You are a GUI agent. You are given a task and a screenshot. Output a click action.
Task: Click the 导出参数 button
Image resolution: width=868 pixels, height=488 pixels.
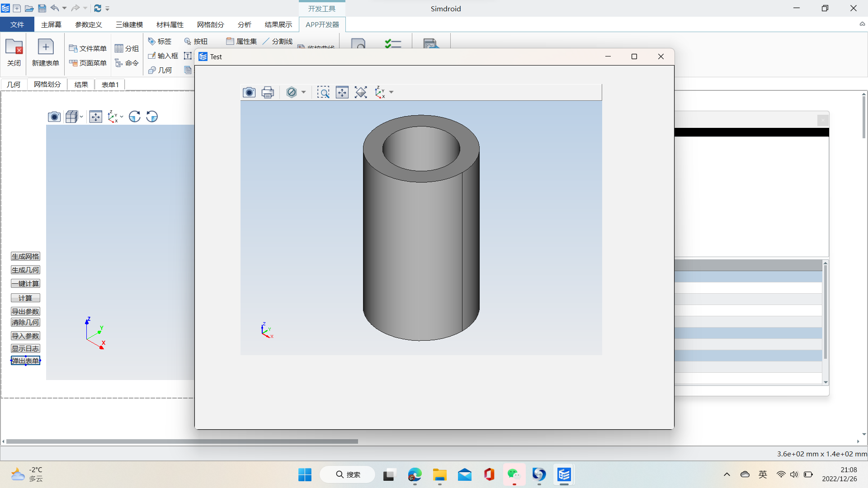25,311
